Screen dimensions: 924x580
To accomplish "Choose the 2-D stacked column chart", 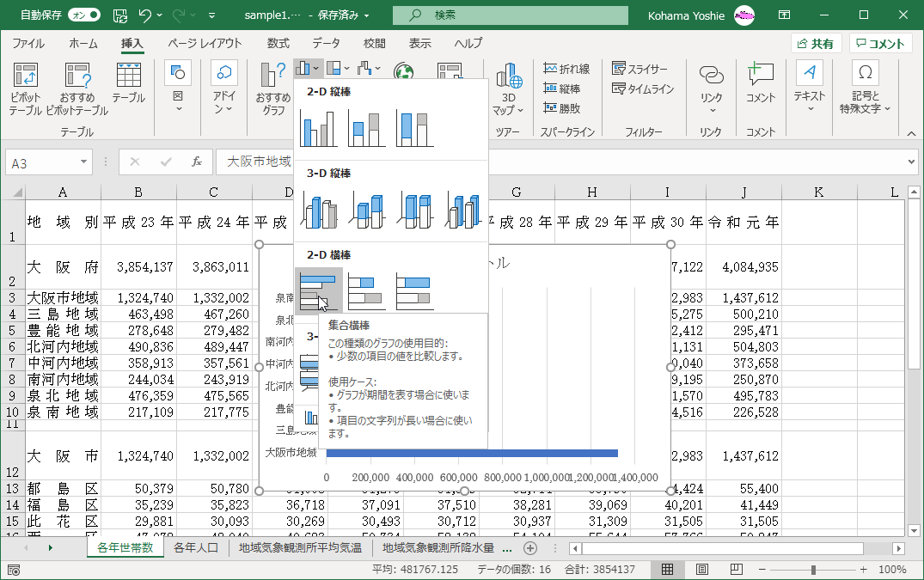I will (x=367, y=128).
